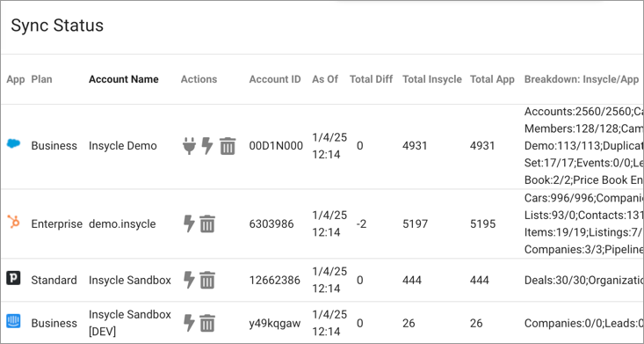
Task: Click the Salesforce cloud app icon
Action: [x=13, y=144]
